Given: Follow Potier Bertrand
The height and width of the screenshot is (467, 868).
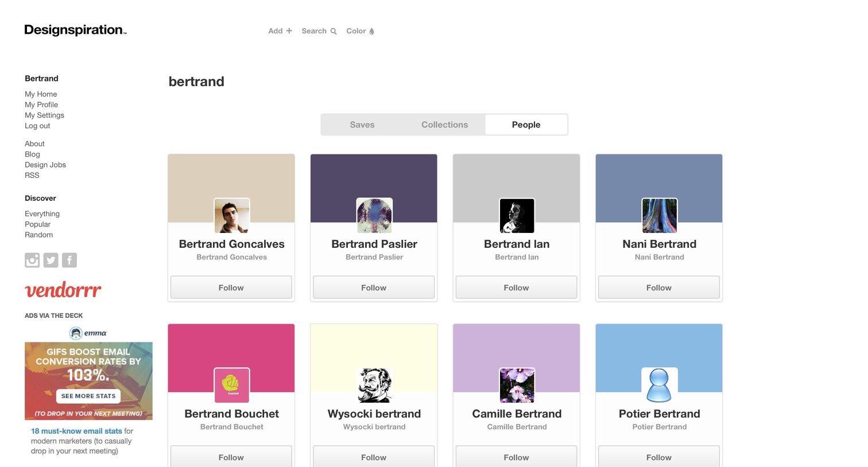Looking at the screenshot, I should point(659,457).
